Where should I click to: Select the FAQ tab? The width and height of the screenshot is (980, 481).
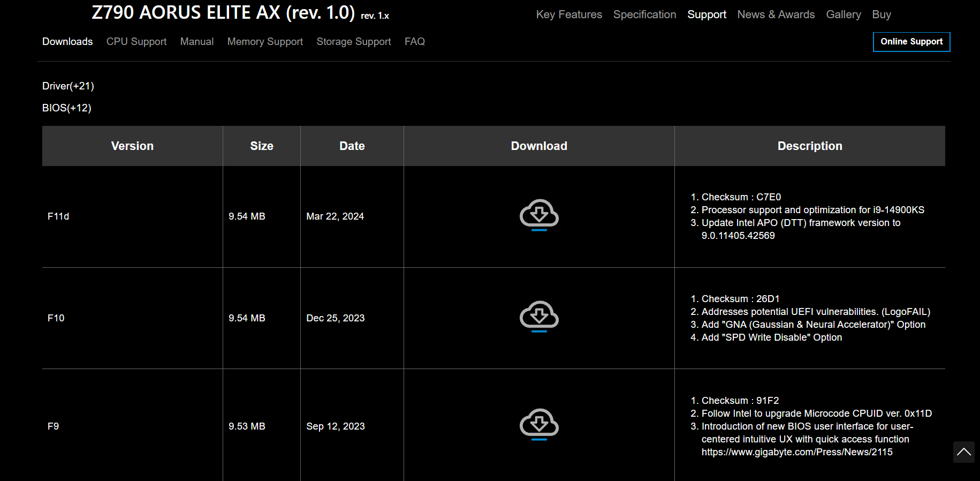pyautogui.click(x=415, y=41)
